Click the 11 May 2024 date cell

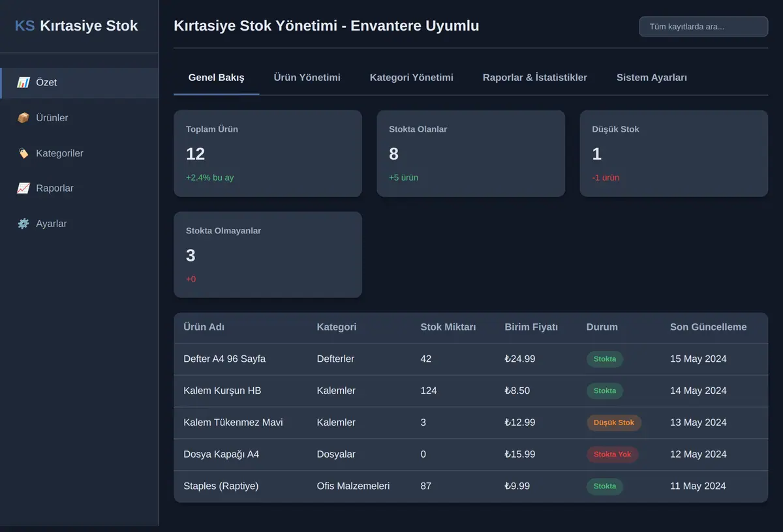click(x=698, y=486)
